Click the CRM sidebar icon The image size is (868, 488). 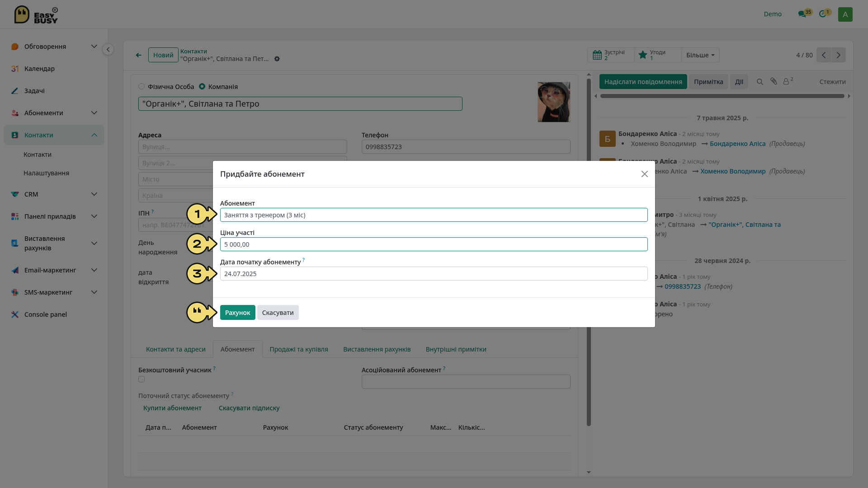pyautogui.click(x=15, y=194)
